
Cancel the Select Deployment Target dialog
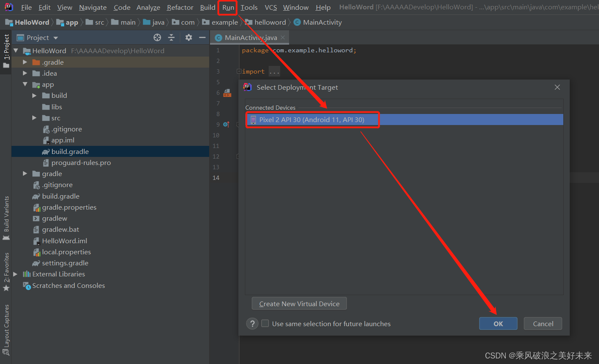click(543, 324)
